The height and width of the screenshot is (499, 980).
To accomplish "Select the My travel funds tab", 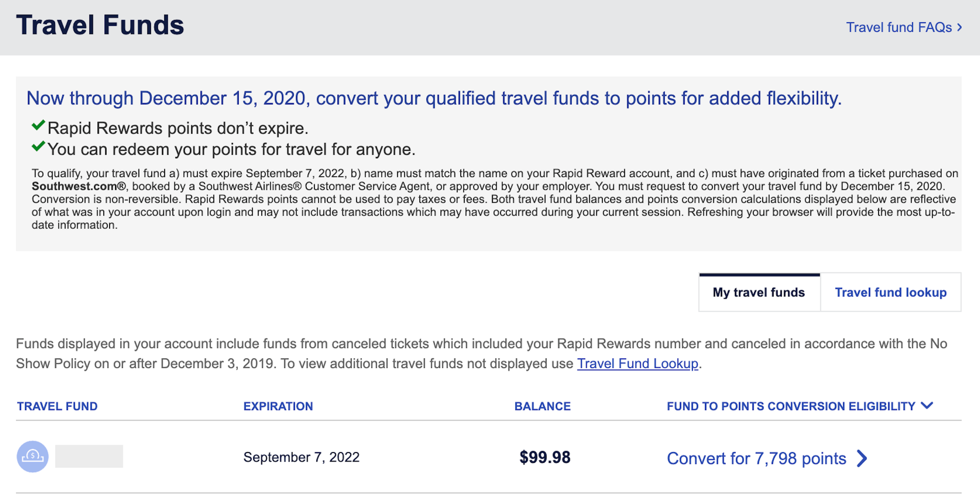I will coord(758,292).
